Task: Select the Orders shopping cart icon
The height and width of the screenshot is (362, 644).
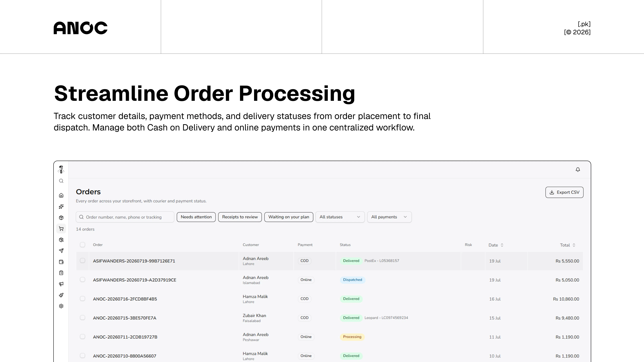Action: pos(61,229)
